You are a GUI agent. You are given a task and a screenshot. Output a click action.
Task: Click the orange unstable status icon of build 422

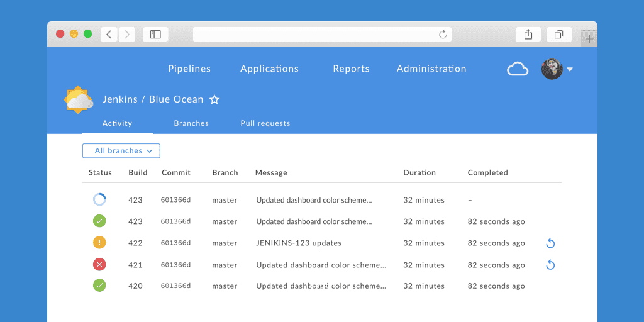click(99, 243)
